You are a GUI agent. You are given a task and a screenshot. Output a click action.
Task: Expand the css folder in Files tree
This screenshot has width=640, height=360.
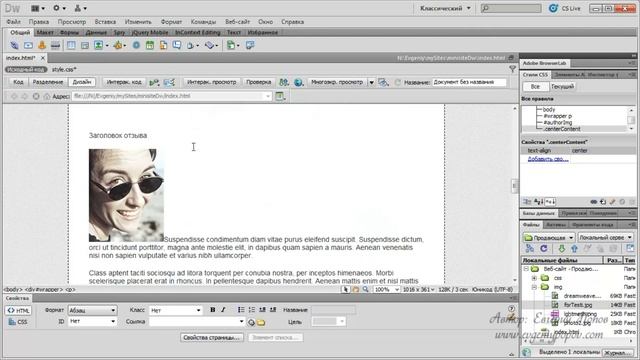pyautogui.click(x=534, y=278)
